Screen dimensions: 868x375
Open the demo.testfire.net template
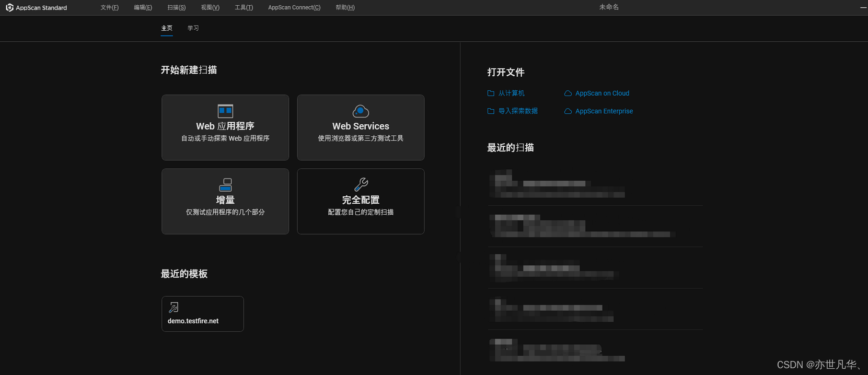[x=203, y=314]
